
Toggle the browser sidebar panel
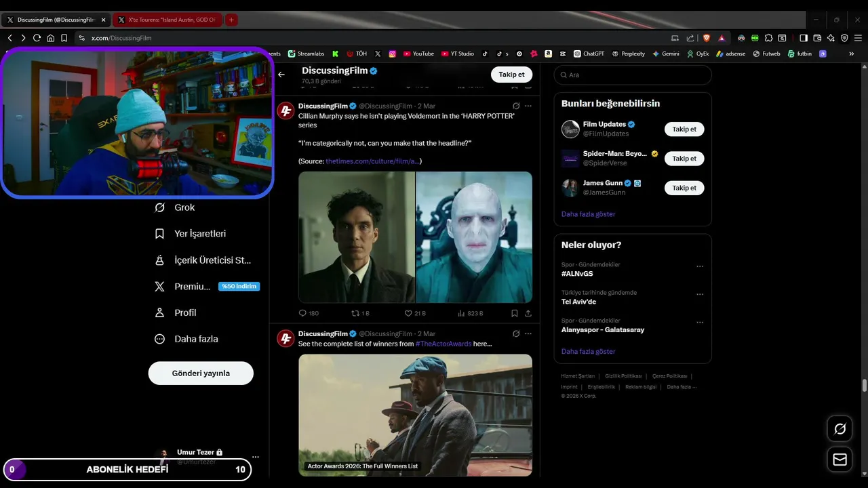804,38
